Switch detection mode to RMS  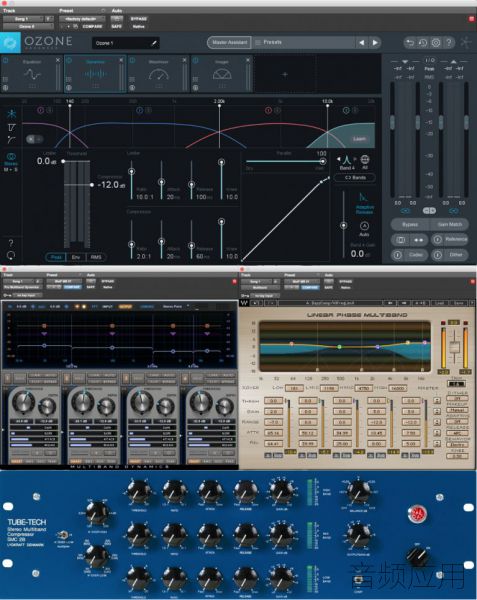96,257
